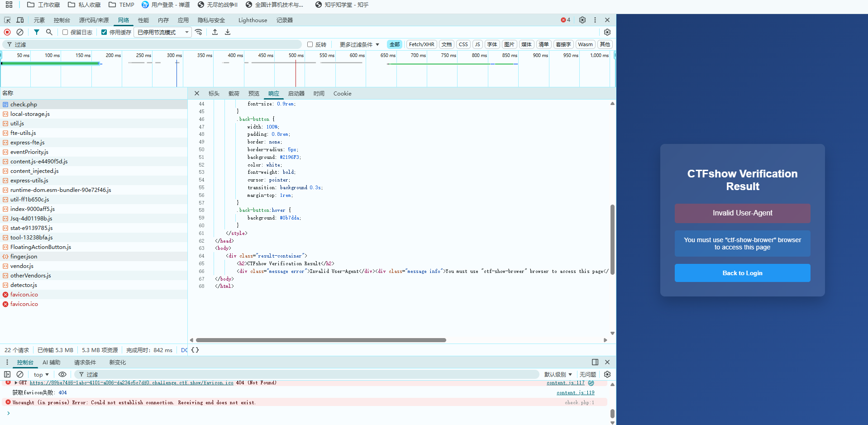The image size is (868, 425).
Task: Filter requests by JS type
Action: (477, 44)
